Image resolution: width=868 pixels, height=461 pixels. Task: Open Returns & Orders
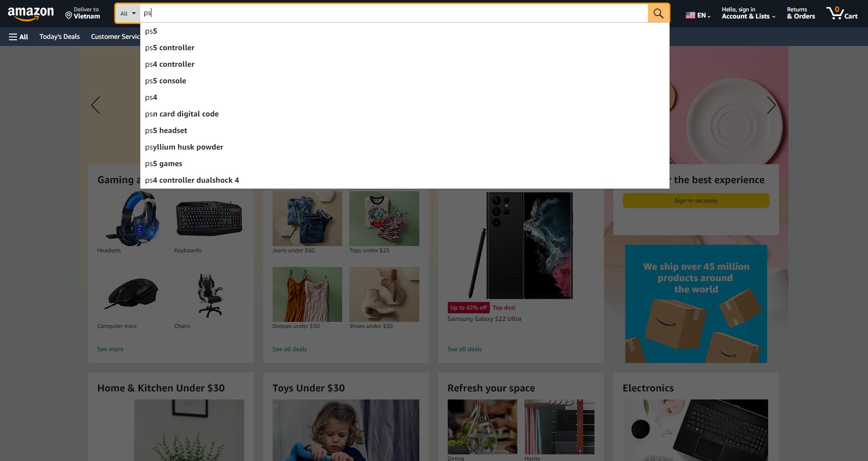800,13
